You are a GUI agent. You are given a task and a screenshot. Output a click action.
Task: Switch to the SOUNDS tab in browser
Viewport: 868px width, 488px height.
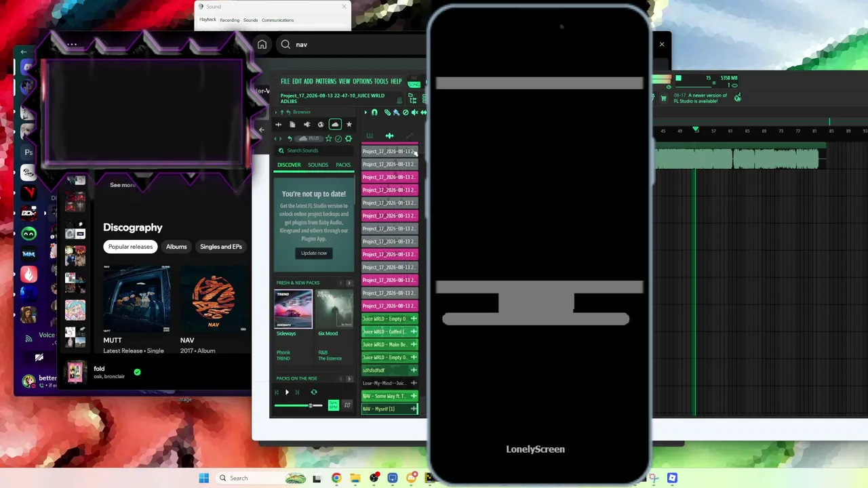click(318, 165)
